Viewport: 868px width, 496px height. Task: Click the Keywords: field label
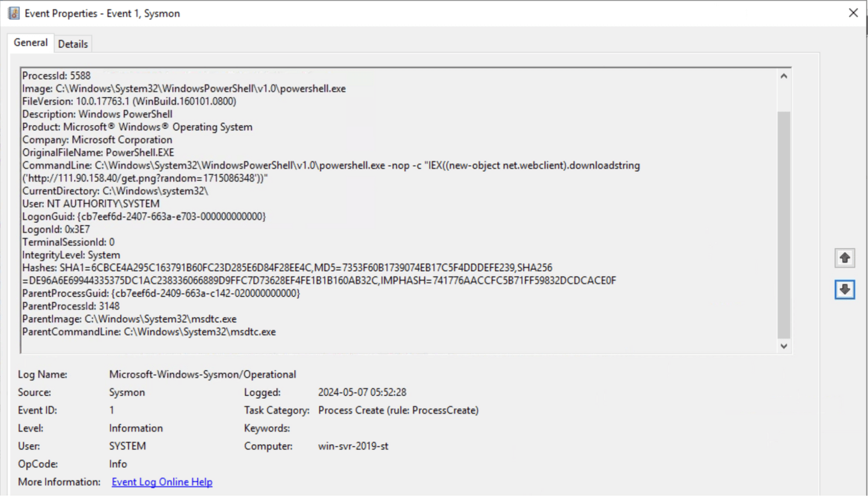(267, 429)
